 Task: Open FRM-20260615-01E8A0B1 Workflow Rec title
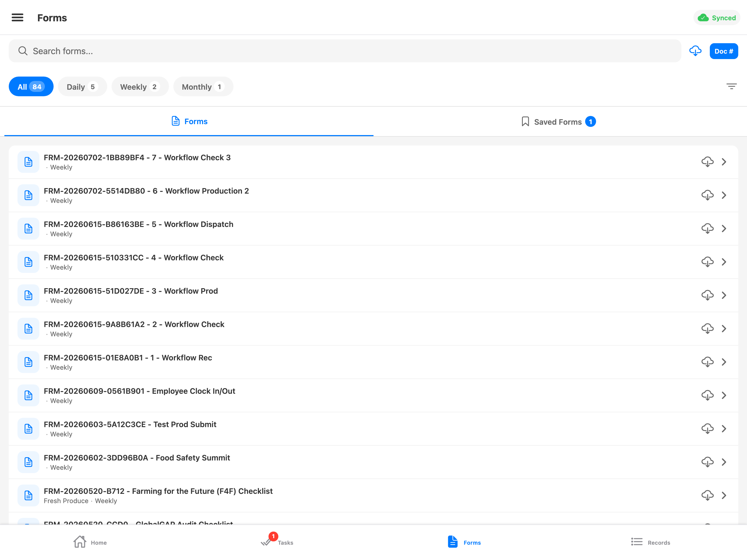coord(128,358)
